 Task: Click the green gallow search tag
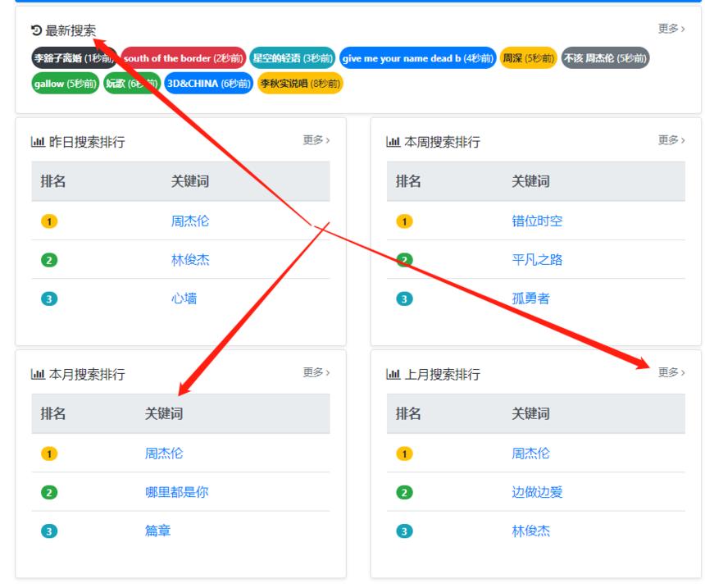pyautogui.click(x=65, y=84)
